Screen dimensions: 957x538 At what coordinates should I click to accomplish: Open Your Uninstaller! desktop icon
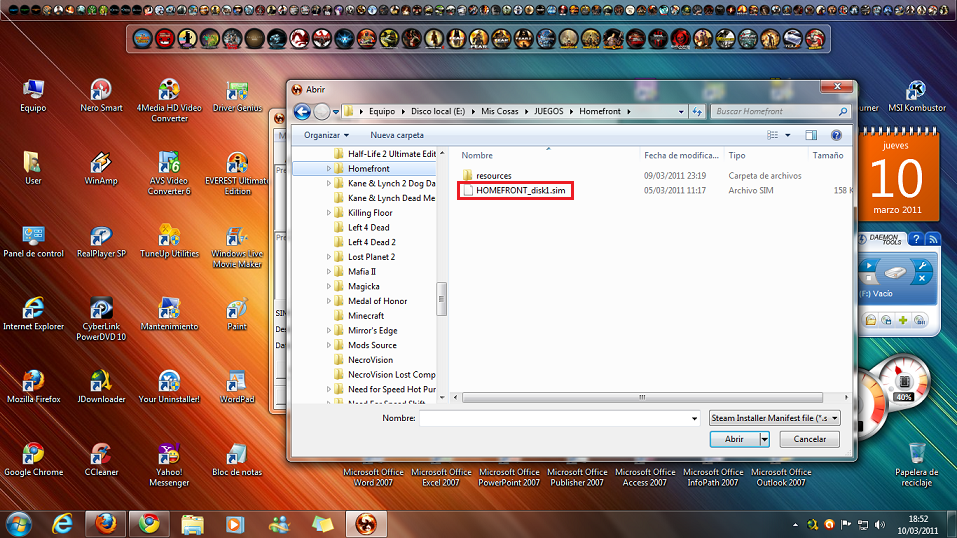169,387
